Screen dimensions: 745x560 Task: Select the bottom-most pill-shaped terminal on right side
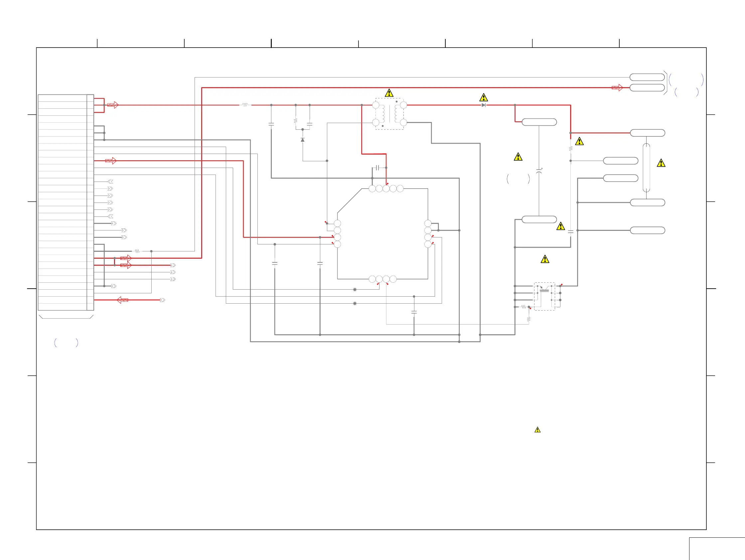(647, 230)
